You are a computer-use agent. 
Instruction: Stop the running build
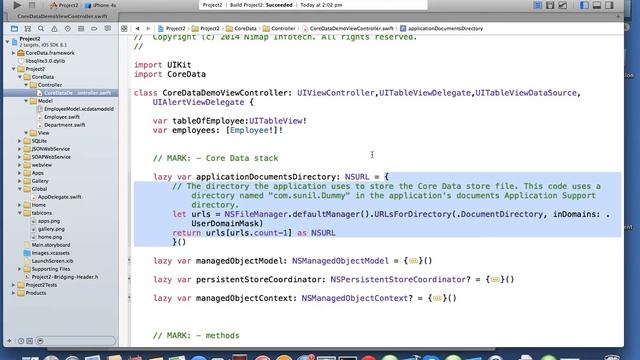(x=32, y=5)
